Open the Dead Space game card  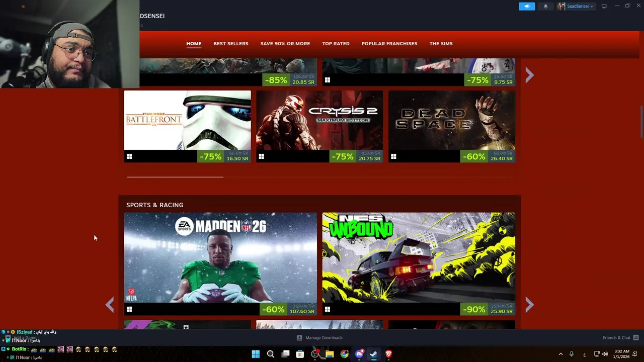(452, 126)
